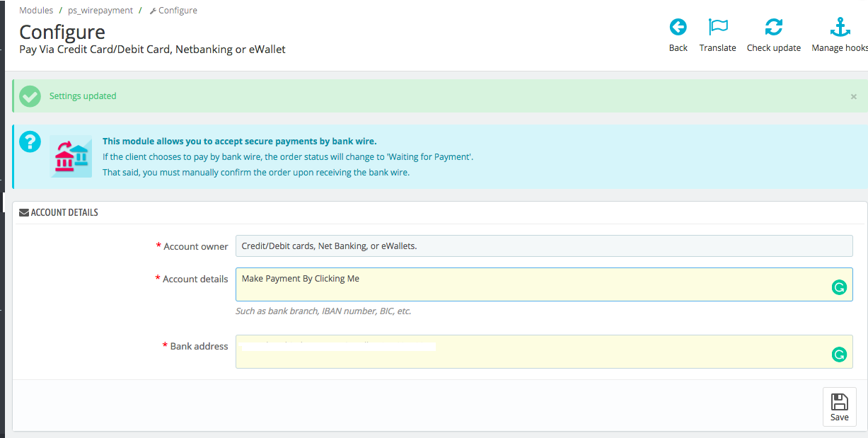Screen dimensions: 868x438
Task: Click the Bank address field label
Action: click(199, 346)
